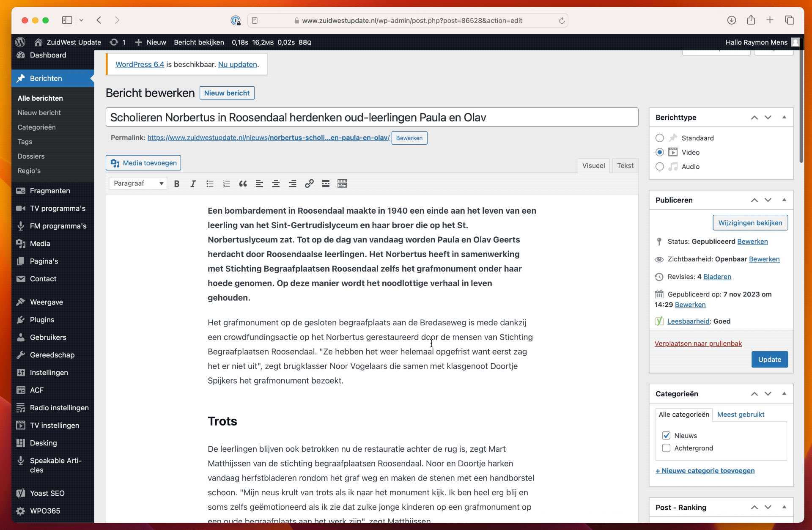Screen dimensions: 812x530
Task: Open the Paragraaf format dropdown
Action: 138,184
